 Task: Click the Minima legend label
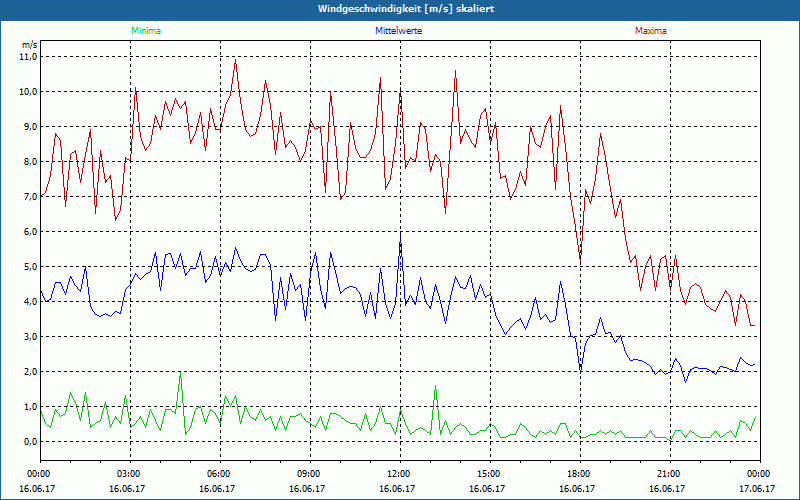click(x=146, y=31)
